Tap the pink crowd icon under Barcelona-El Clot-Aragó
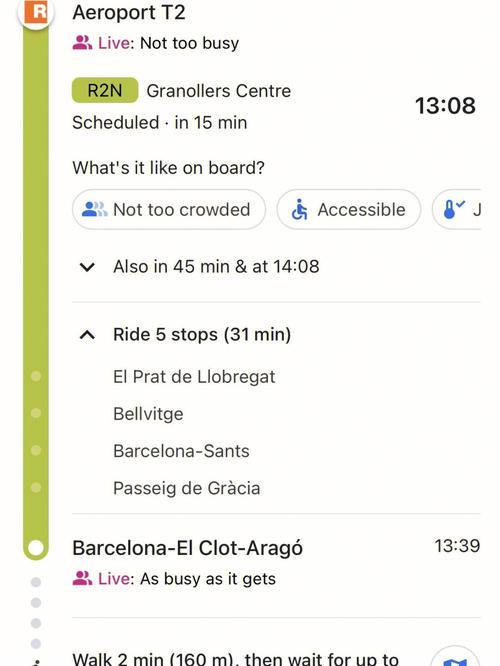 coord(82,579)
